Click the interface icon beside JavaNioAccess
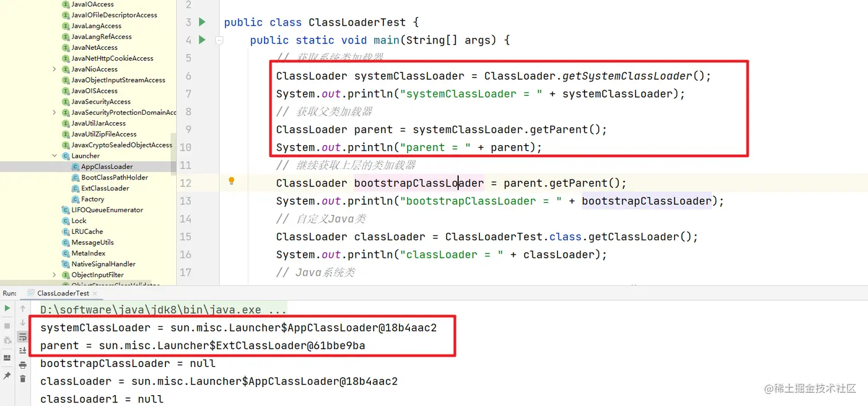This screenshot has width=868, height=406. click(65, 69)
